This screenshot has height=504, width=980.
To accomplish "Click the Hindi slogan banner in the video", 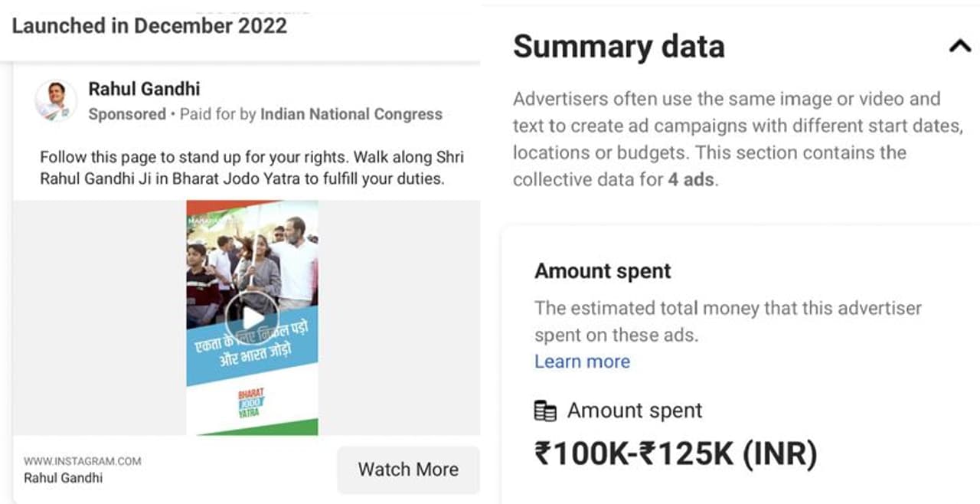I will 254,349.
